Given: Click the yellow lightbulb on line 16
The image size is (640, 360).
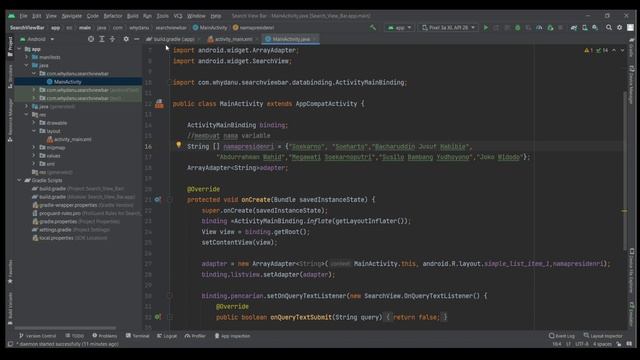Looking at the screenshot, I should 178,145.
